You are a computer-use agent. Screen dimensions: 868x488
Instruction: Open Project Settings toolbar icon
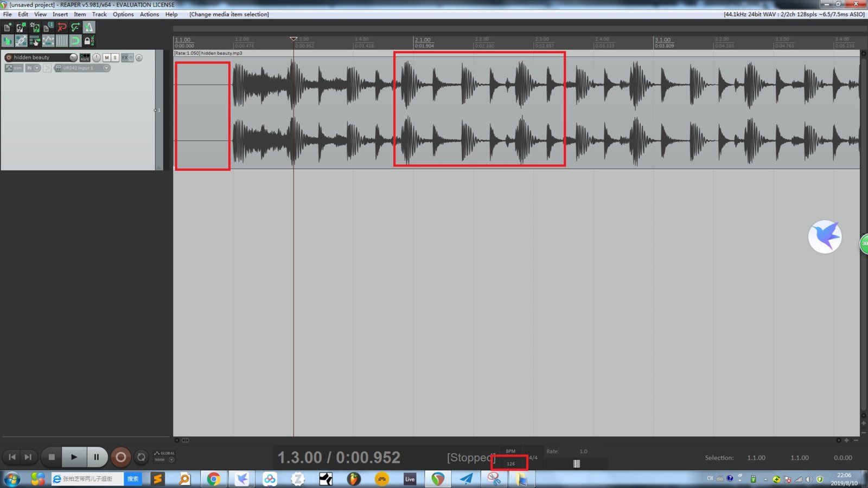(48, 27)
